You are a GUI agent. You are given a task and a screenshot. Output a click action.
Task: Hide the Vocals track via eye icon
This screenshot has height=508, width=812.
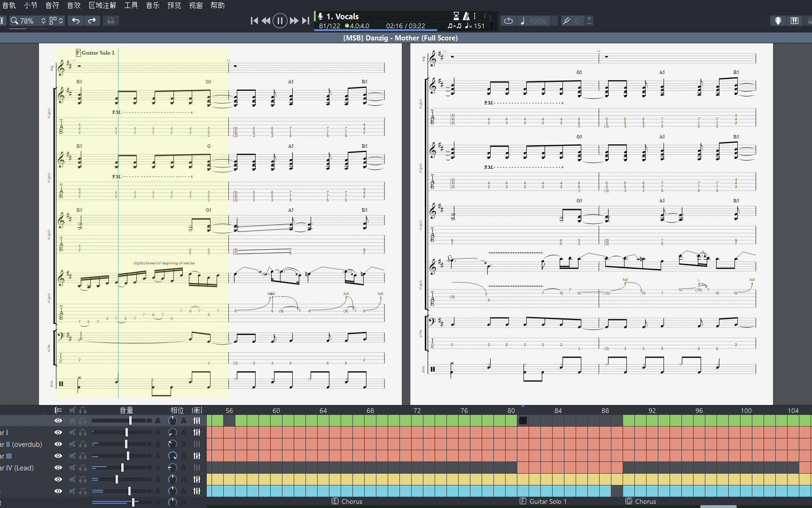(58, 421)
